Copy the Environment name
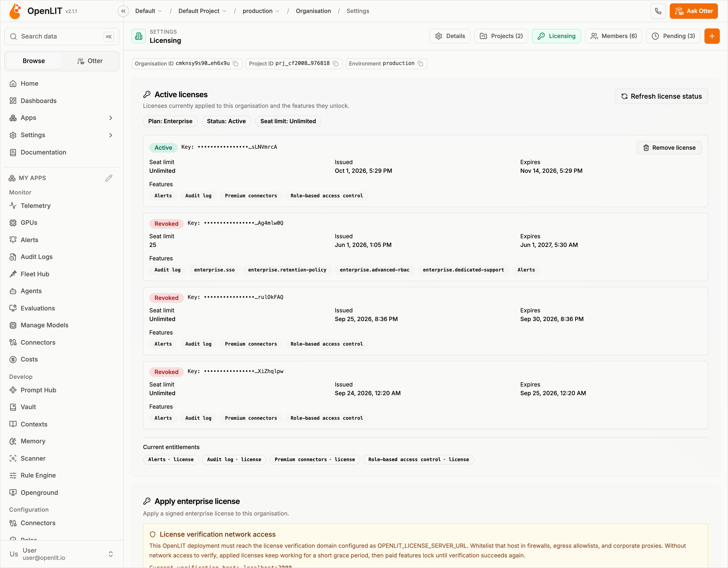This screenshot has height=568, width=728. pos(420,64)
